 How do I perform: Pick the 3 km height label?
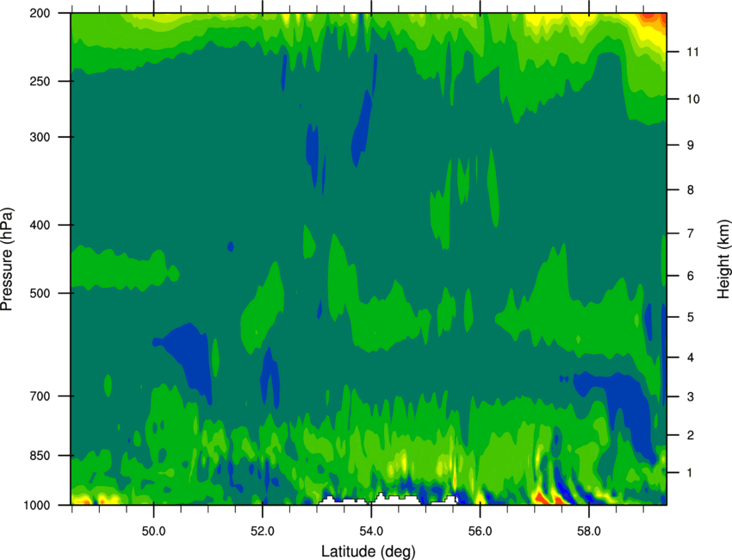(690, 396)
